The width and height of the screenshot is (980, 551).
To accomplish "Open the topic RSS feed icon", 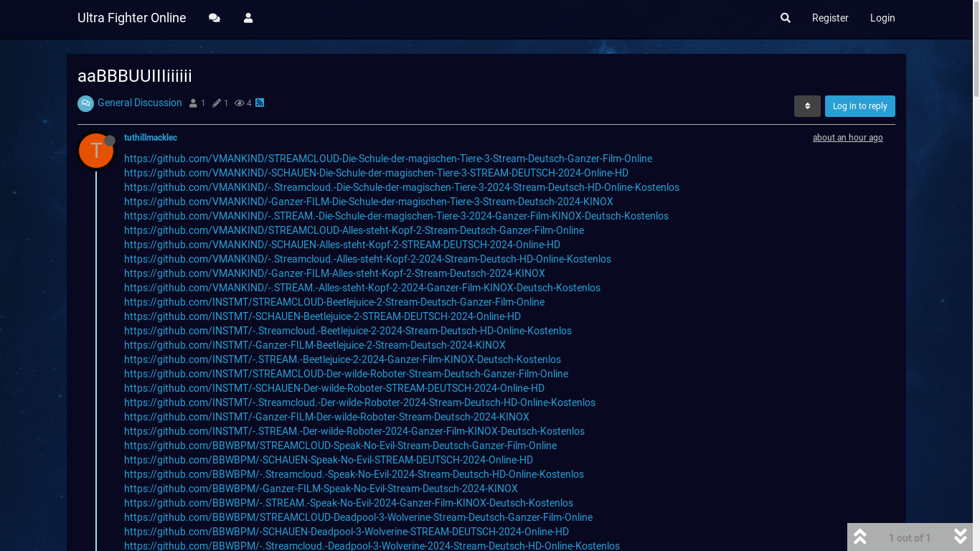I will point(260,103).
